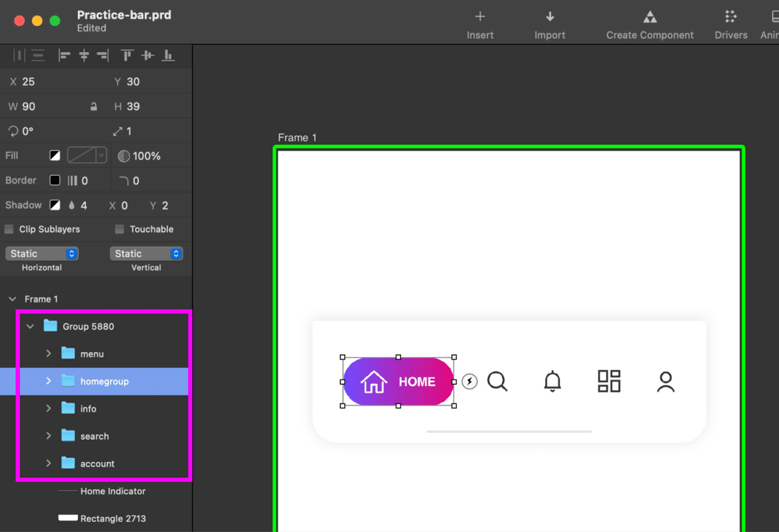Click Create Component in toolbar
Viewport: 779px width, 532px height.
tap(650, 25)
